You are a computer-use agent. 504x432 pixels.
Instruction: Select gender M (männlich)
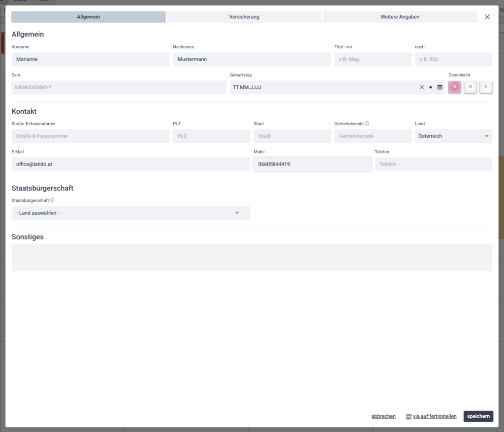click(470, 87)
